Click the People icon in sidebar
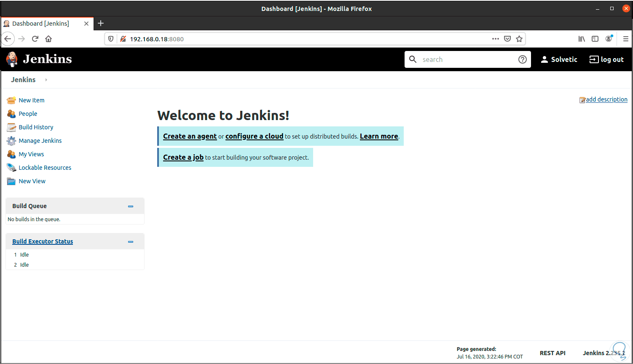633x364 pixels. [x=11, y=114]
